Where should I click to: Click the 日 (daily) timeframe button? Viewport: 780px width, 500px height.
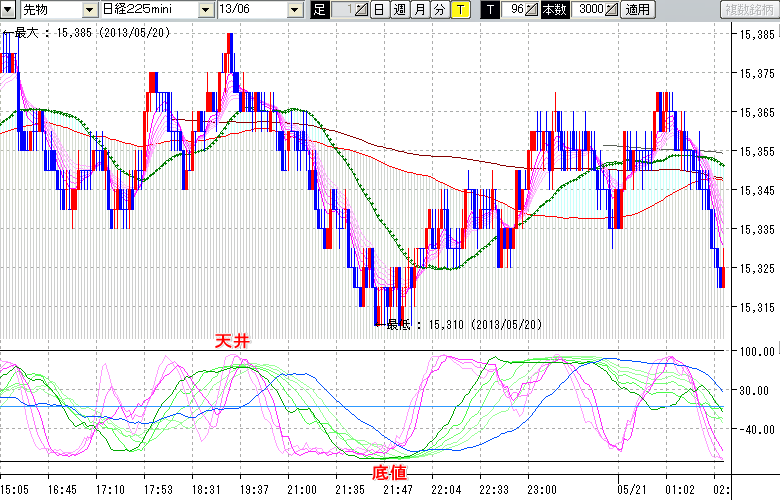[379, 10]
